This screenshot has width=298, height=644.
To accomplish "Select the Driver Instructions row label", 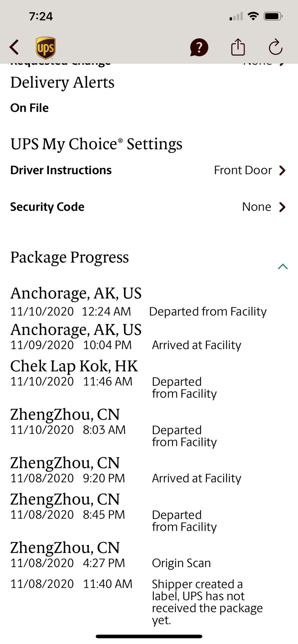I will [x=61, y=170].
